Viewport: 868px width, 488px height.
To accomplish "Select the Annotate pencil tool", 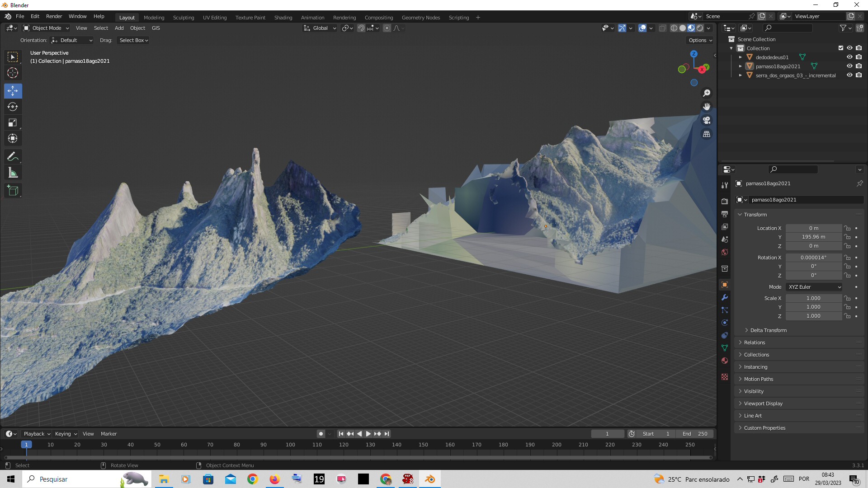I will pos(13,157).
